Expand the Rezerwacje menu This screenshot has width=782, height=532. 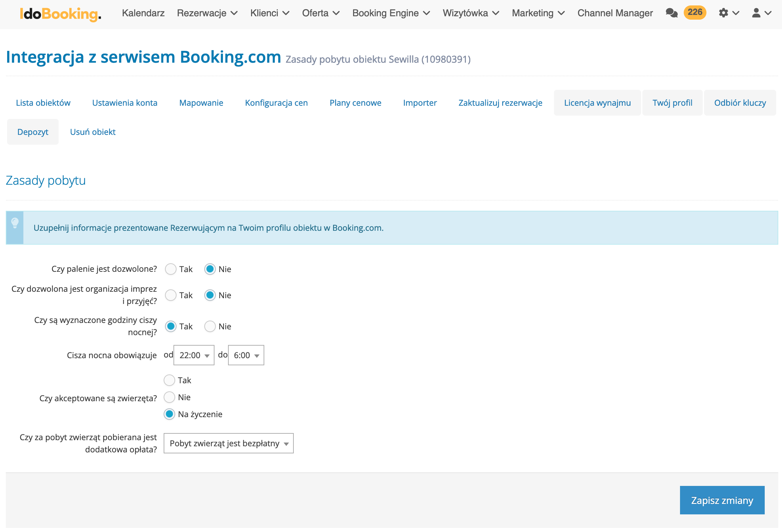207,13
